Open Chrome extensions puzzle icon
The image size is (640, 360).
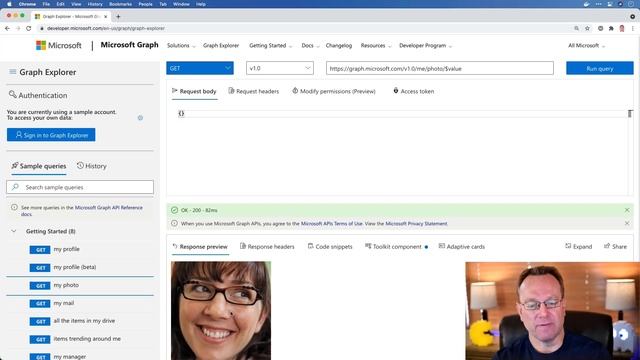pyautogui.click(x=611, y=28)
